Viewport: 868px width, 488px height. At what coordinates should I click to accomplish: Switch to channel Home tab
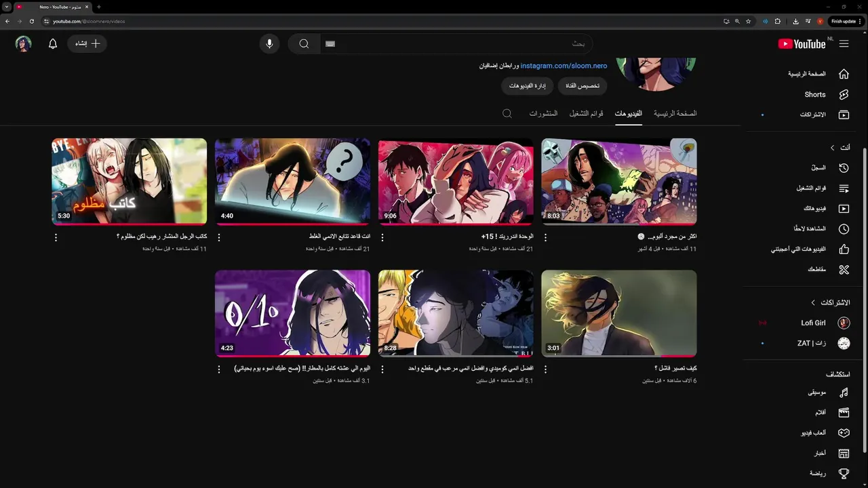pos(675,113)
